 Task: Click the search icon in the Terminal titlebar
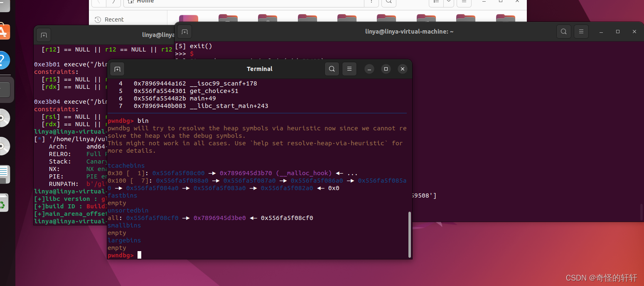tap(332, 69)
